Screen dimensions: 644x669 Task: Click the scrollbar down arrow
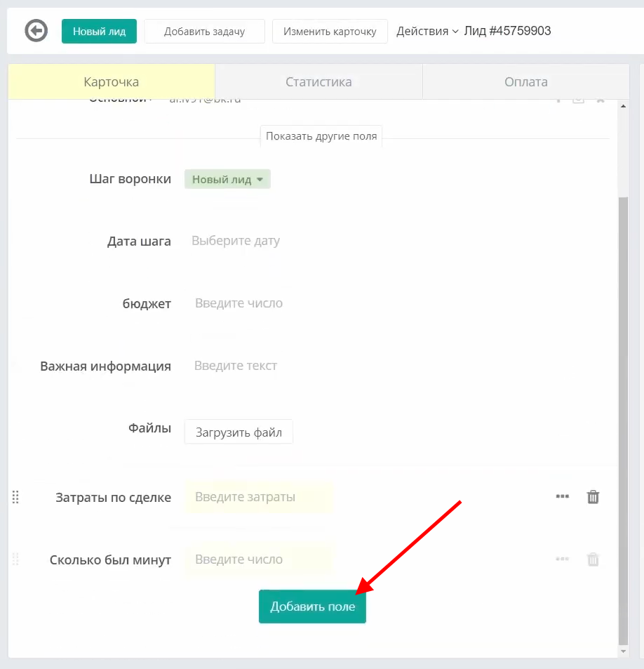click(x=623, y=651)
